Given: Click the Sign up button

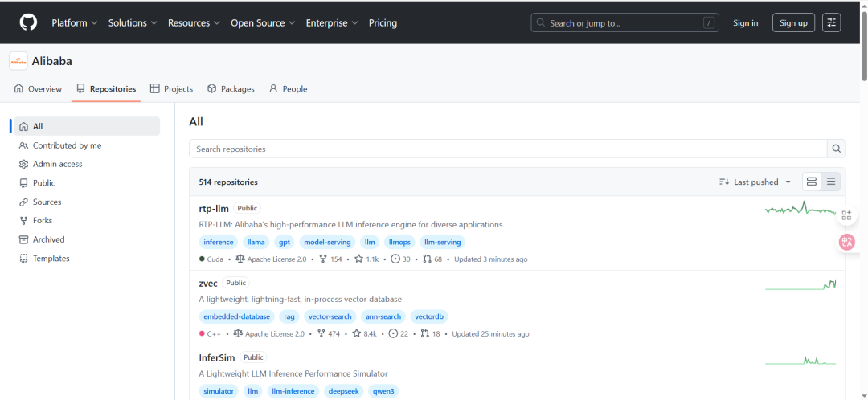Looking at the screenshot, I should click(x=793, y=22).
